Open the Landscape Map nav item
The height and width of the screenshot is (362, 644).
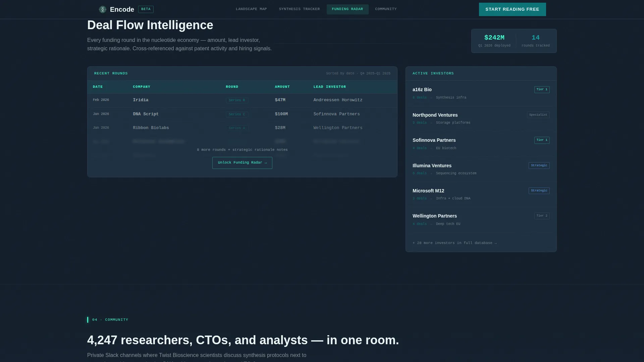pyautogui.click(x=251, y=9)
